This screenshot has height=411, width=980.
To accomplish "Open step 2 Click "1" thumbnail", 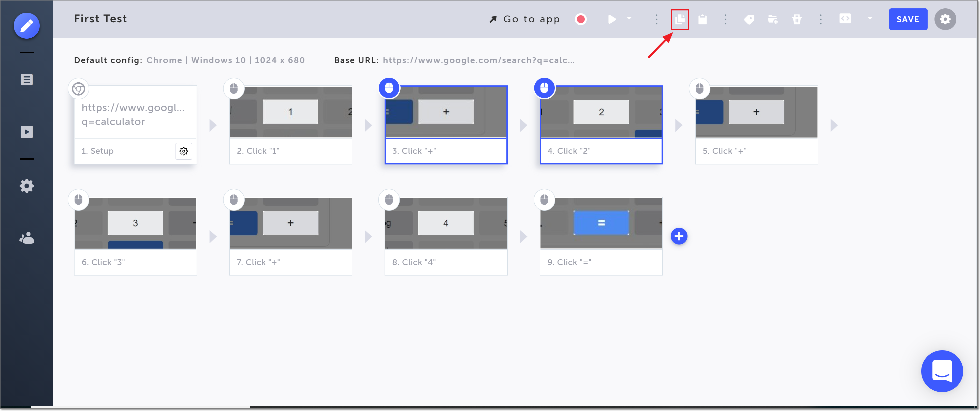I will click(291, 112).
